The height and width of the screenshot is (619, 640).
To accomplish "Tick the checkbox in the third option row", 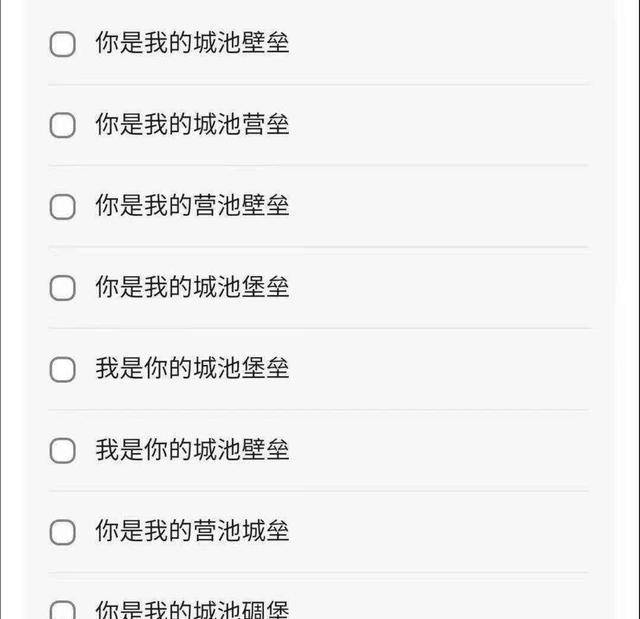I will (x=63, y=207).
